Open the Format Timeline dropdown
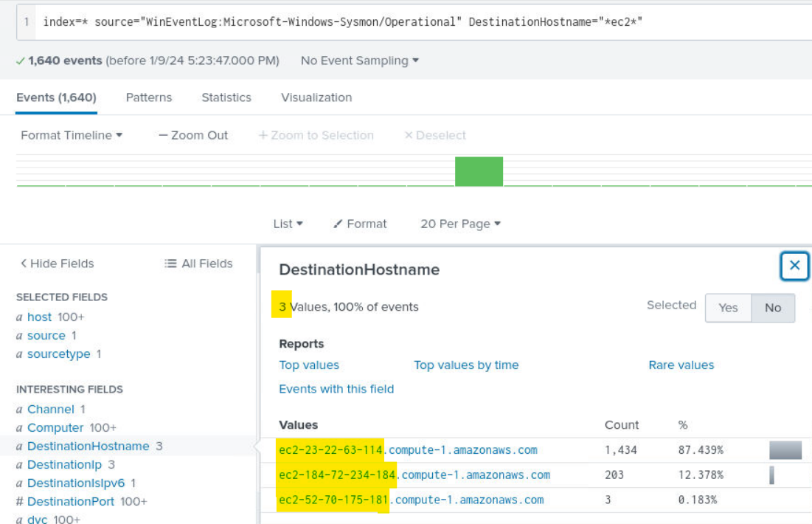The width and height of the screenshot is (812, 524). pyautogui.click(x=72, y=135)
